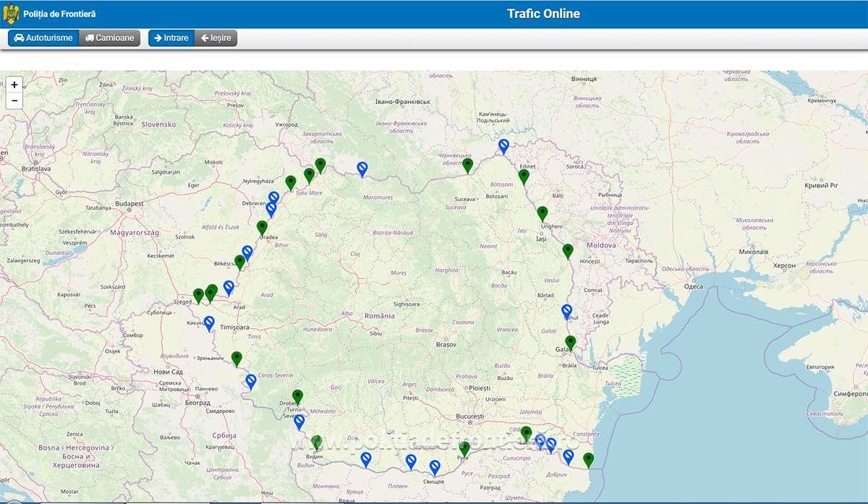Select green marker at Călărași

click(x=527, y=435)
